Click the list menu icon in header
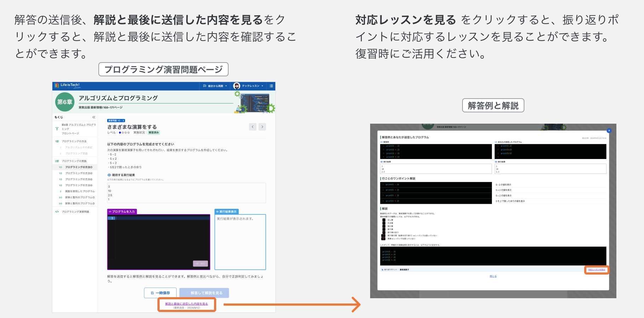The image size is (644, 318). (x=271, y=86)
